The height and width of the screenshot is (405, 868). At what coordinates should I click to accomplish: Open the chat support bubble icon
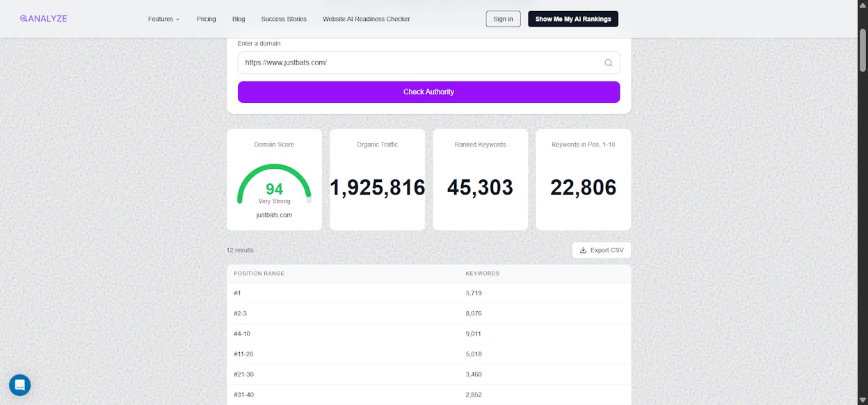19,385
